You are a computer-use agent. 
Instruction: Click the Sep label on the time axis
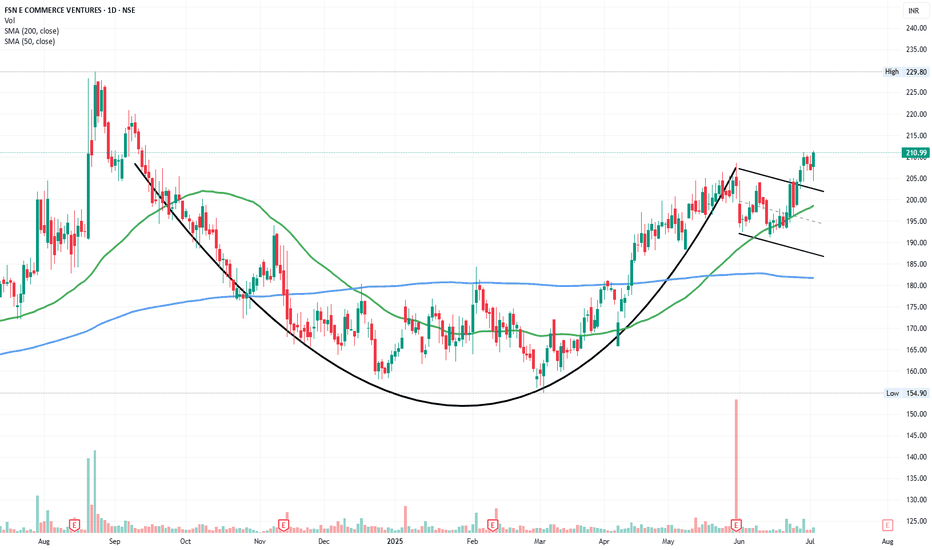[x=114, y=542]
